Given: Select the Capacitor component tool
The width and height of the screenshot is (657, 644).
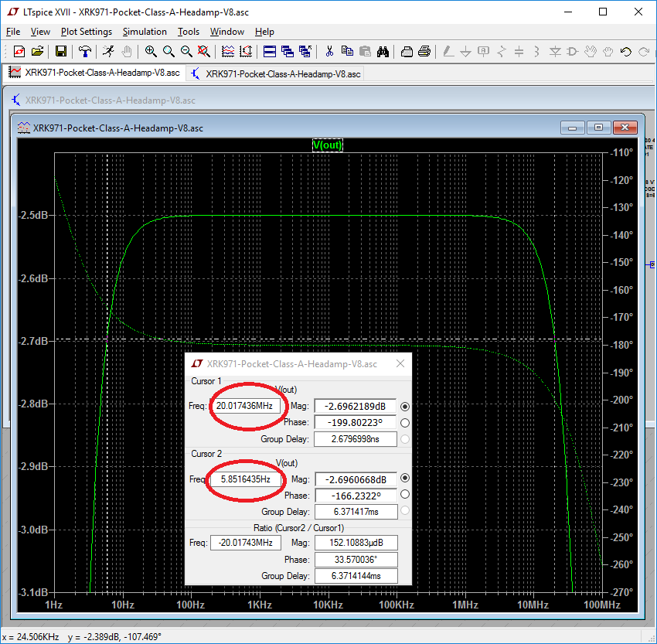Looking at the screenshot, I should coord(519,52).
